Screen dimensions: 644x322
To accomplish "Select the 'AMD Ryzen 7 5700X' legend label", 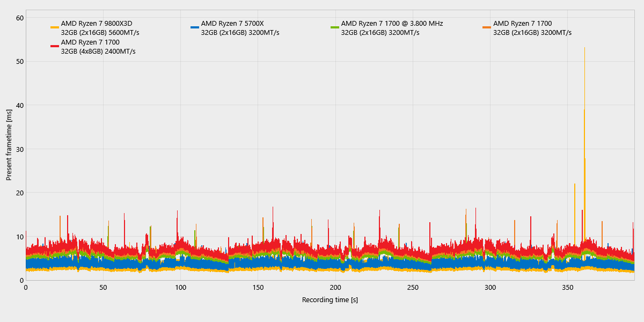I will click(232, 24).
